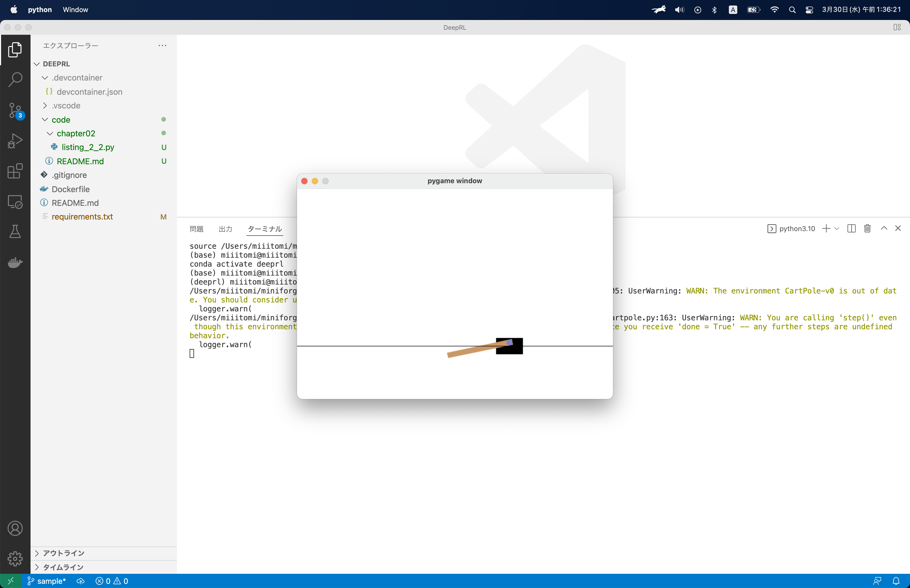This screenshot has width=910, height=588.
Task: Open listing_2_2.py file
Action: (88, 147)
